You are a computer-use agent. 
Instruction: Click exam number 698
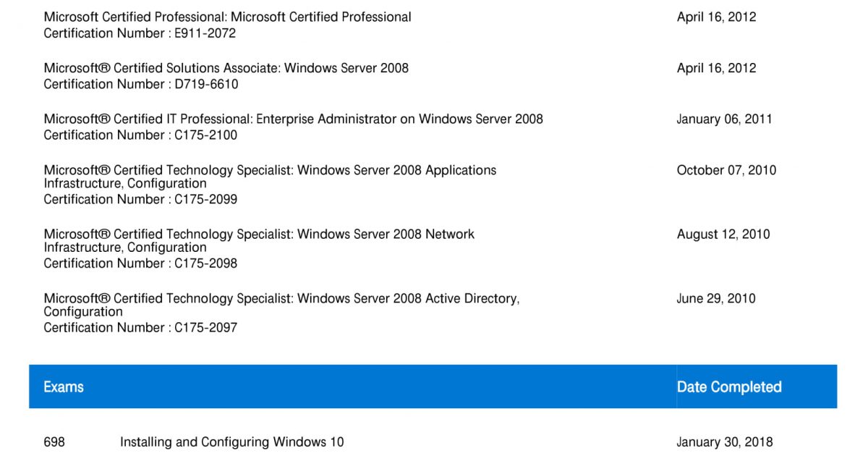click(x=54, y=442)
